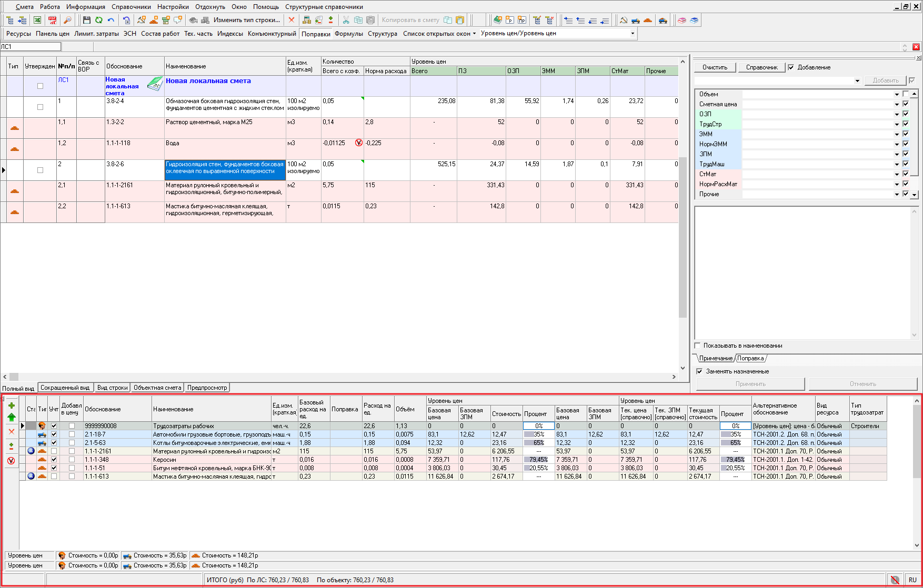
Task: Click the green plus add-resource icon
Action: 12,405
